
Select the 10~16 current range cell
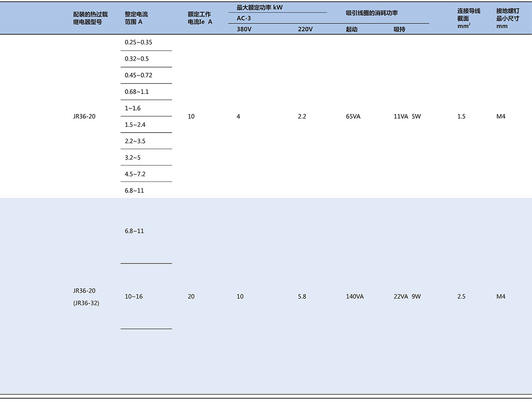coord(134,296)
